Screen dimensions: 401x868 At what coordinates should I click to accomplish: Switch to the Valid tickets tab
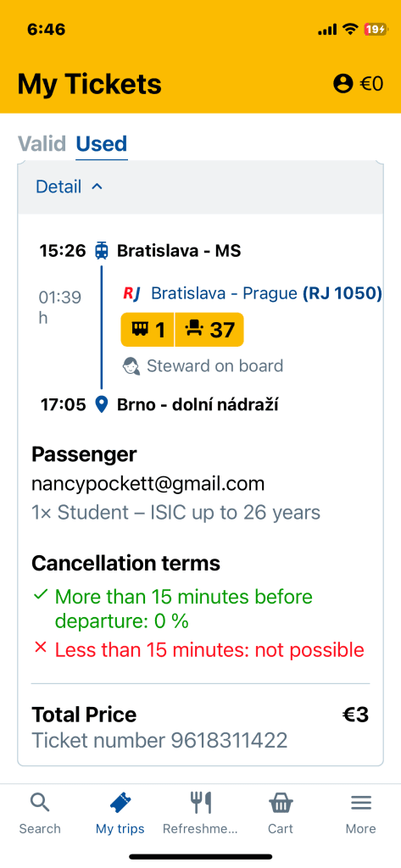(x=42, y=144)
